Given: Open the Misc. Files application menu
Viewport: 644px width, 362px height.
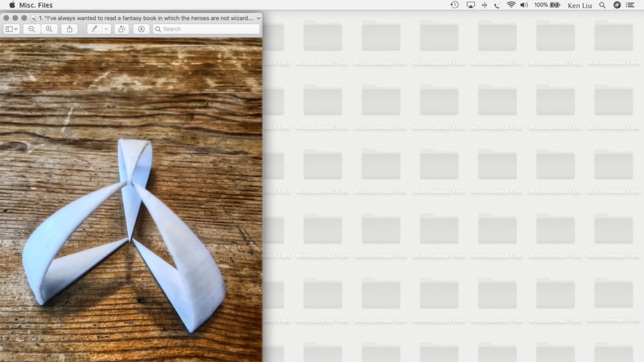Looking at the screenshot, I should click(x=36, y=5).
